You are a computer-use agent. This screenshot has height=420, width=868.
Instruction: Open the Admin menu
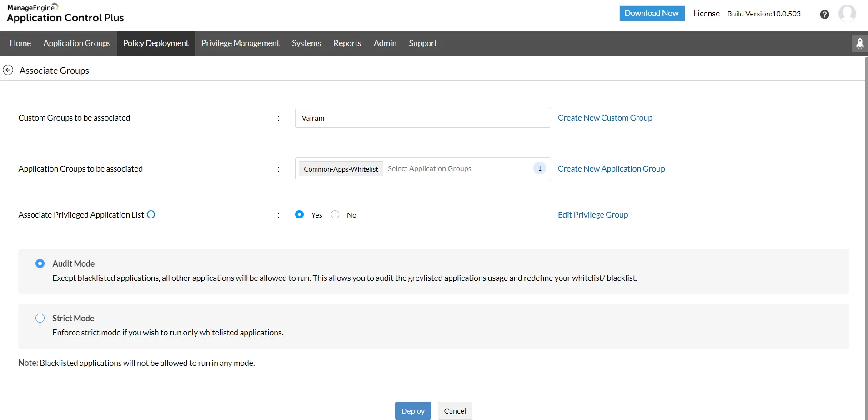click(x=385, y=43)
